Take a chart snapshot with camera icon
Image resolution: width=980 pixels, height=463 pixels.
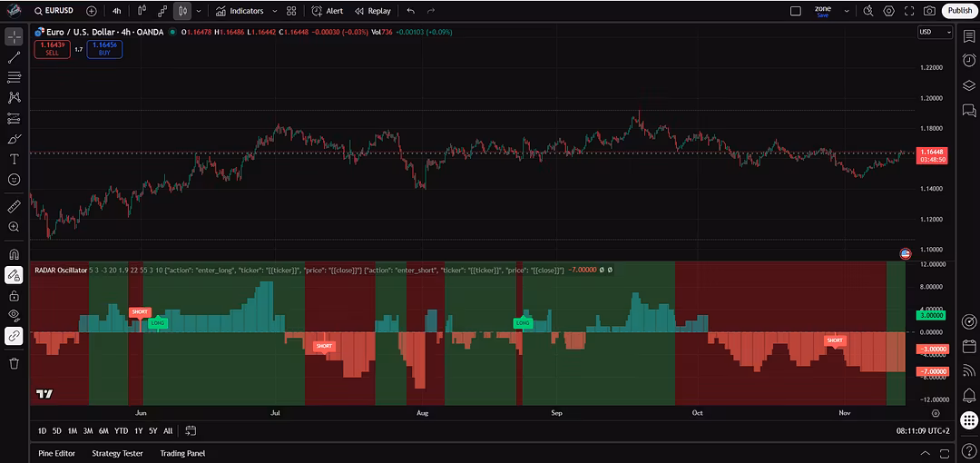(x=929, y=11)
